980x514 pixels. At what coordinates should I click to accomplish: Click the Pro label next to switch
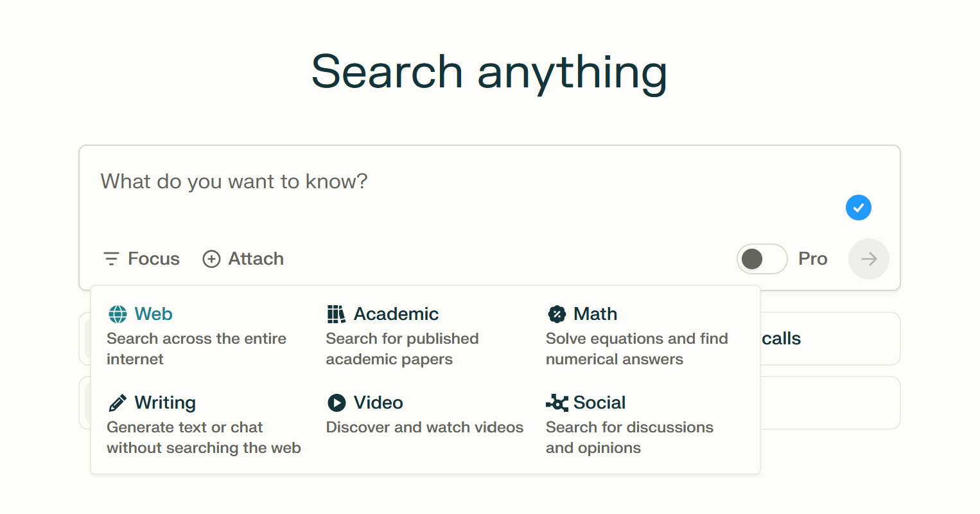coord(812,259)
